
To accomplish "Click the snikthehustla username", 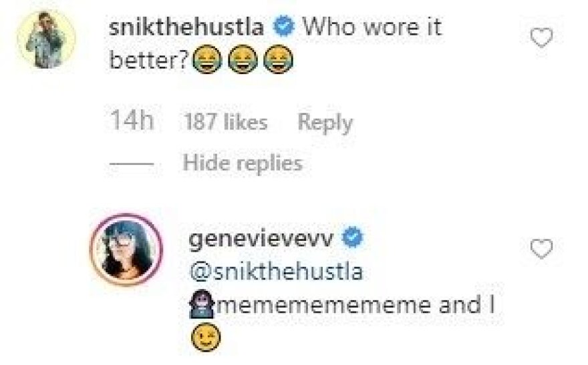I will point(190,28).
